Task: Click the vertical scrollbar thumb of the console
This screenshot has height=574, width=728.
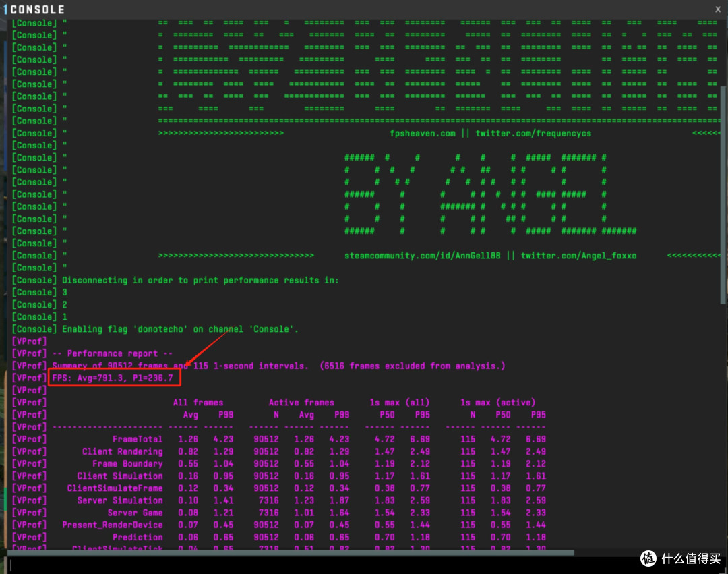Action: coord(723,195)
